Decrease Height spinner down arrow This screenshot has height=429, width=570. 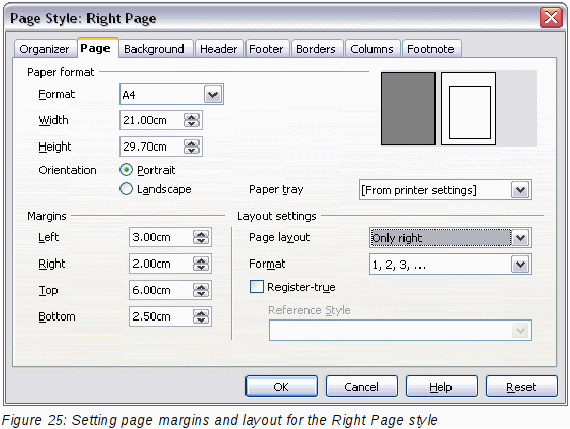point(192,151)
